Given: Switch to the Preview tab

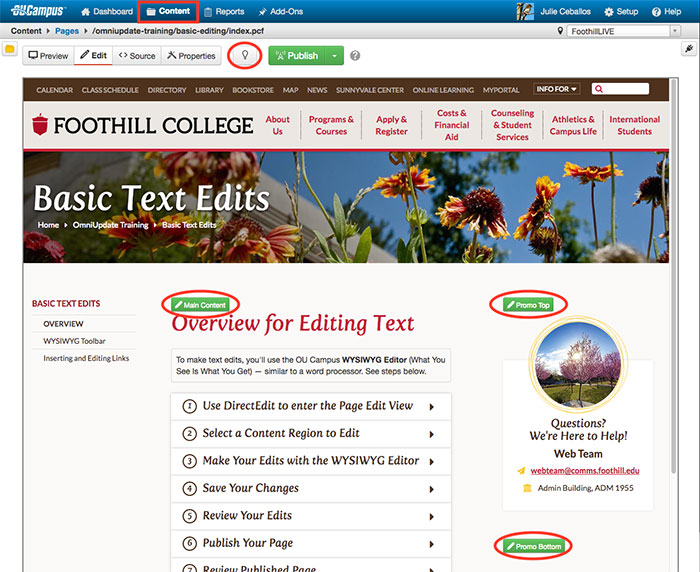Looking at the screenshot, I should click(48, 55).
